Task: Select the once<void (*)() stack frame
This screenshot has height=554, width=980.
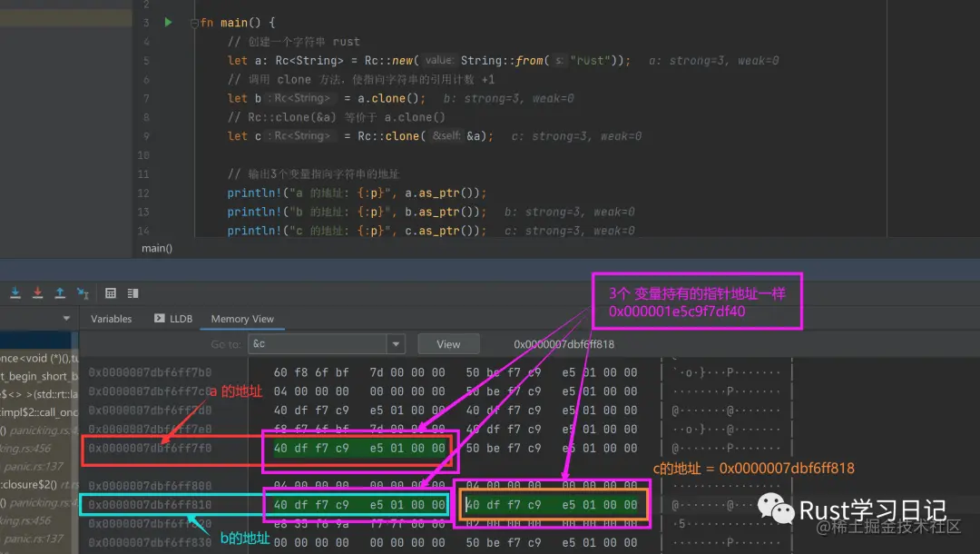Action: click(x=39, y=359)
